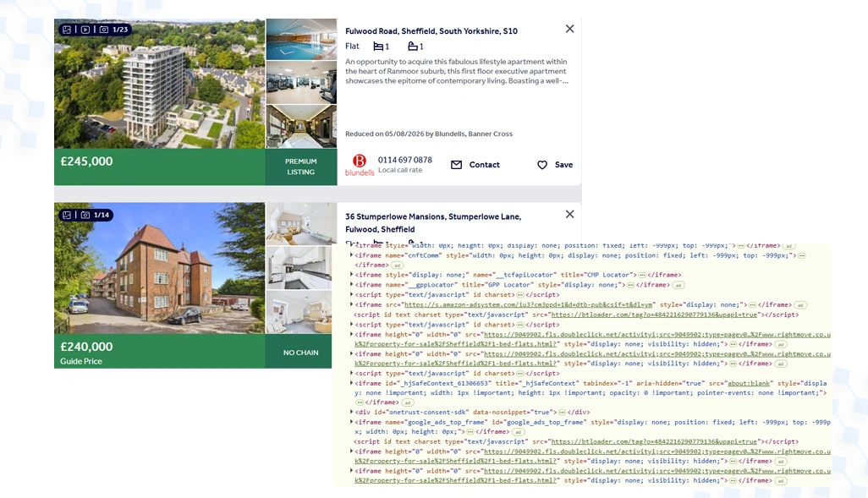Open Fulwood Road, Sheffield listing title
This screenshot has height=498, width=868.
coord(431,31)
